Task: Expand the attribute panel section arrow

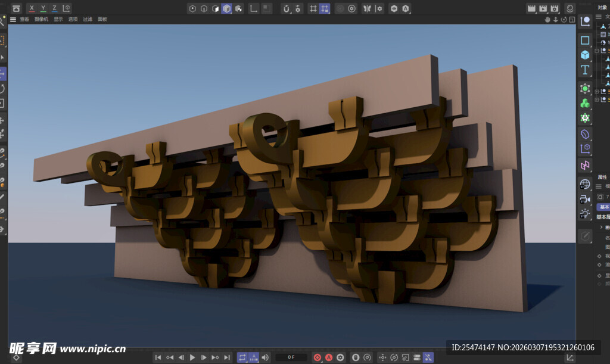Action: (600, 227)
